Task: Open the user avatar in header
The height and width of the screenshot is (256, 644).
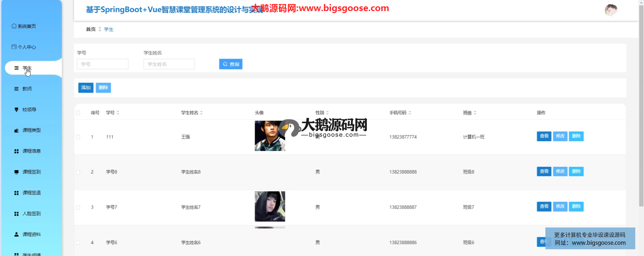Action: click(x=611, y=10)
